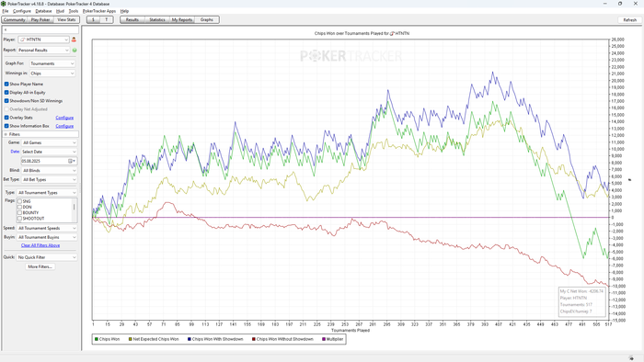
Task: Switch to the Community tab
Action: point(15,19)
